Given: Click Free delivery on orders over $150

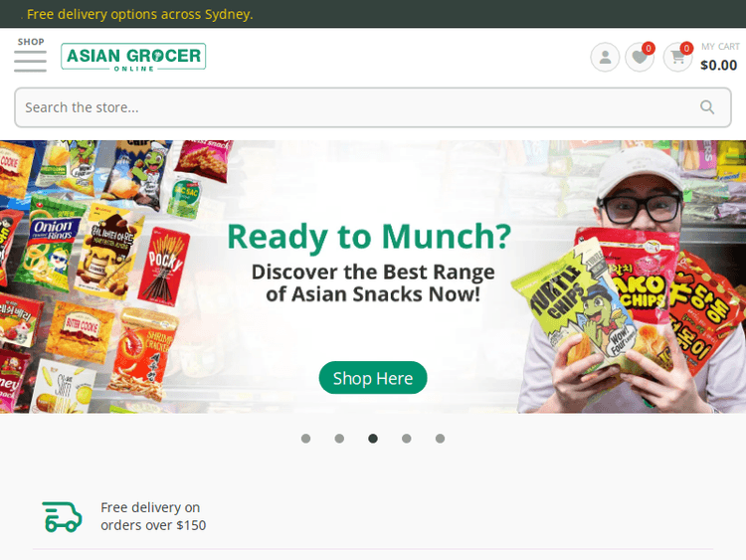Looking at the screenshot, I should pos(153,516).
